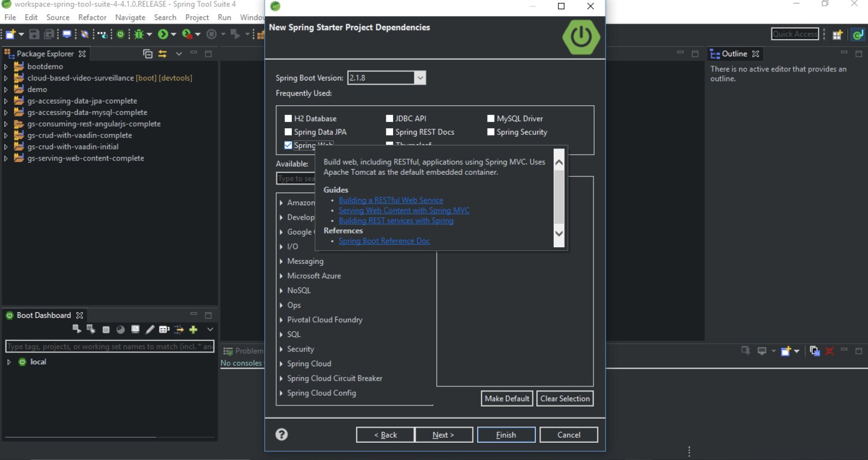Expand the local node in Boot Dashboard
The image size is (868, 460).
pos(9,362)
